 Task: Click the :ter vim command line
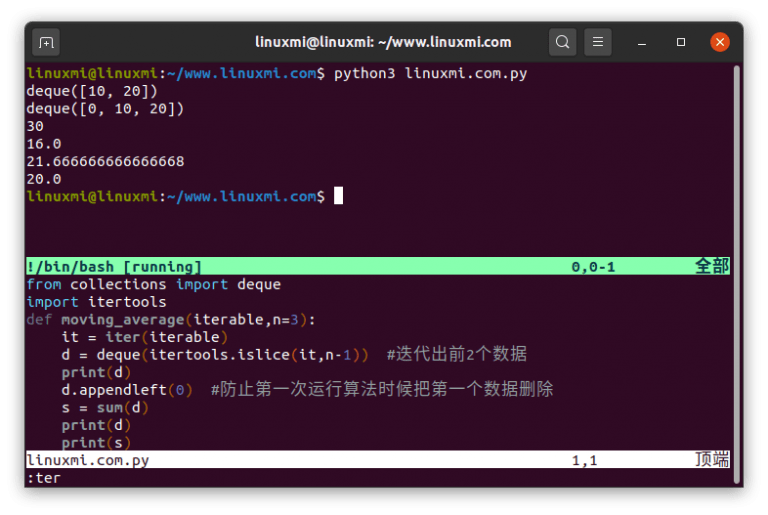coord(44,478)
